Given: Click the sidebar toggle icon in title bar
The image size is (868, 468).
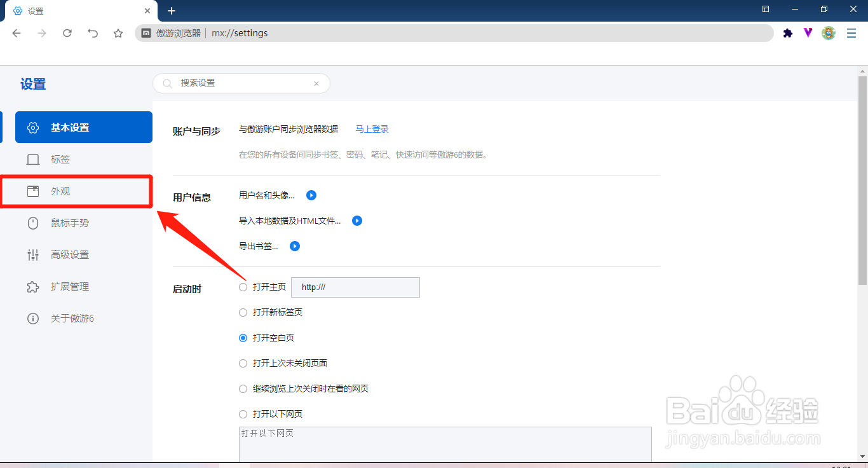Looking at the screenshot, I should [x=766, y=9].
